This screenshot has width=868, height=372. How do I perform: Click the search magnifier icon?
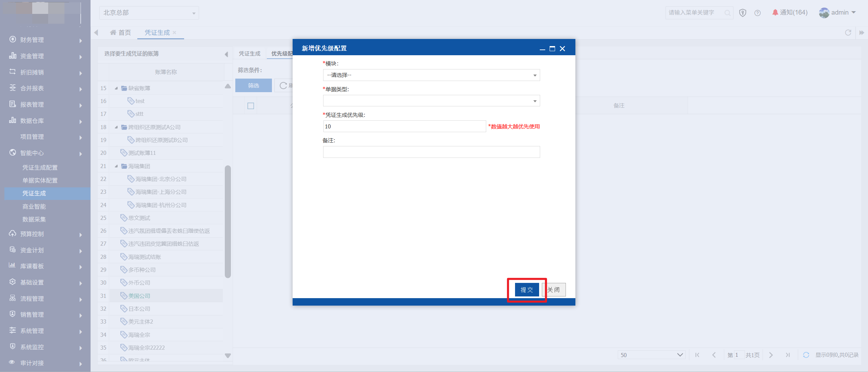click(727, 13)
